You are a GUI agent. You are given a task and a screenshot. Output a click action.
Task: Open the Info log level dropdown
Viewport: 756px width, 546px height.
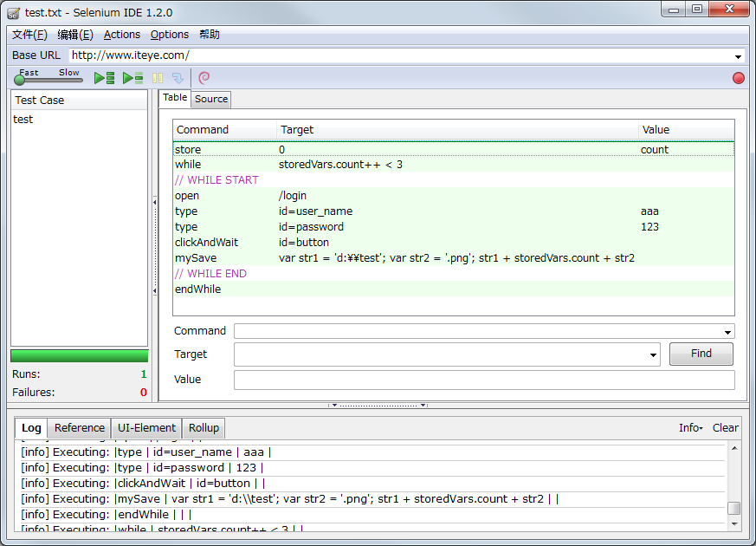[x=690, y=427]
